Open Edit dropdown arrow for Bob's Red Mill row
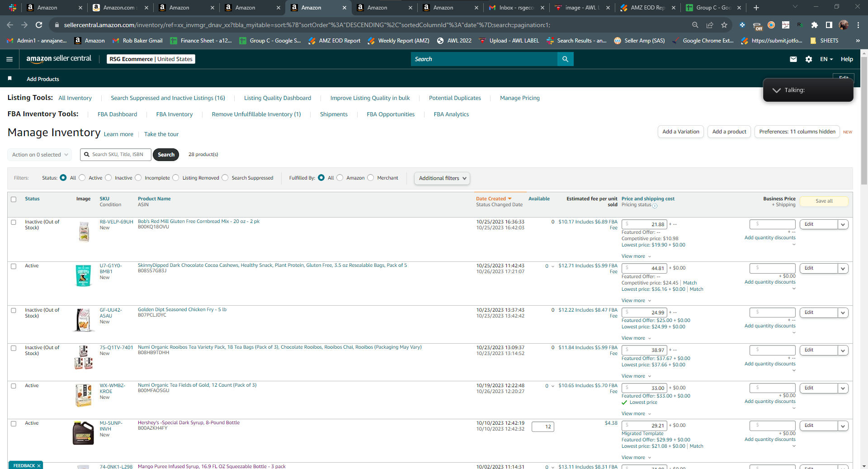The height and width of the screenshot is (469, 868). point(843,224)
